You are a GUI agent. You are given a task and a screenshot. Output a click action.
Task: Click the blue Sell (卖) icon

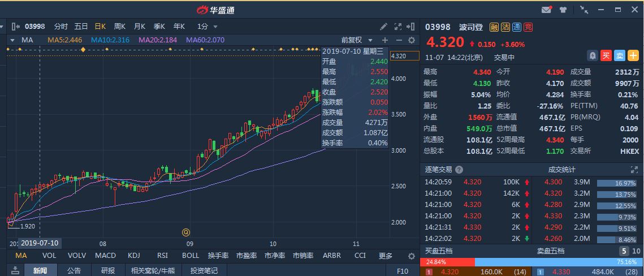tap(619, 55)
